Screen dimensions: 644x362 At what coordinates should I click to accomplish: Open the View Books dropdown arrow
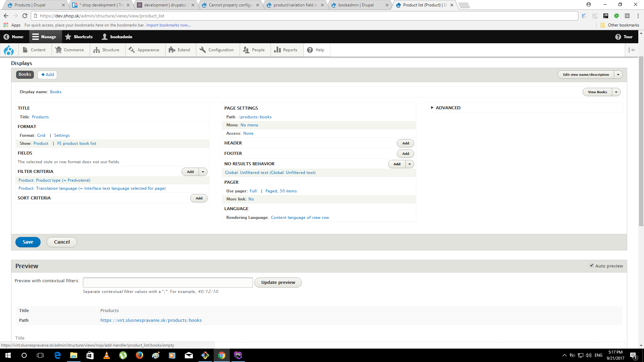pos(616,92)
